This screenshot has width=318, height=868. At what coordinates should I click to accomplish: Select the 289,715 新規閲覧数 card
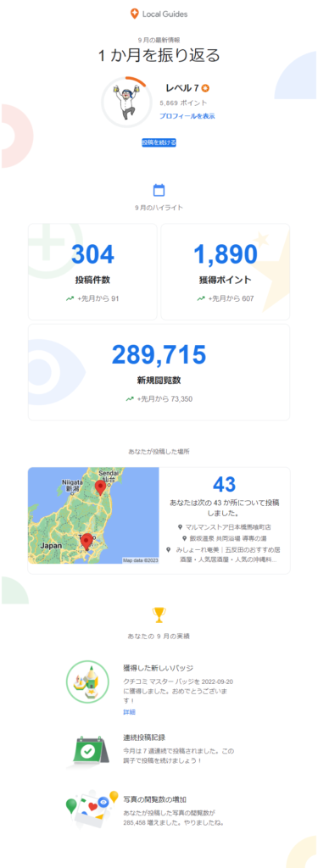coord(159,373)
